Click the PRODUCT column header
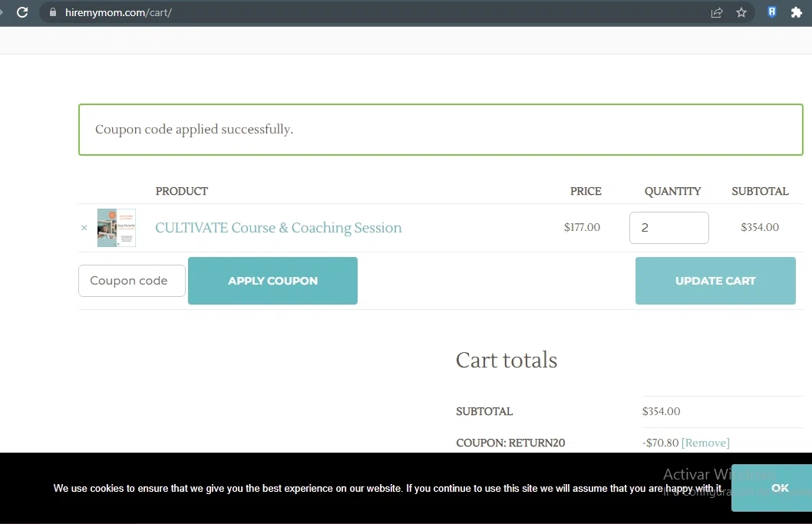Image resolution: width=812 pixels, height=524 pixels. (x=182, y=191)
